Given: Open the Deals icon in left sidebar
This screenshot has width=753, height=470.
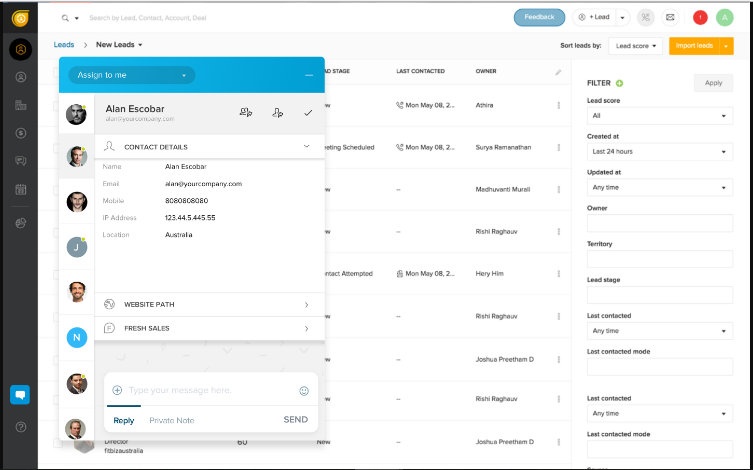Looking at the screenshot, I should coord(20,133).
